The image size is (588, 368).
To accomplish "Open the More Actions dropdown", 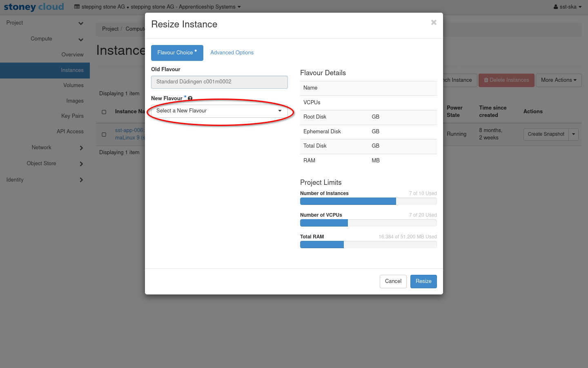I will coord(558,80).
